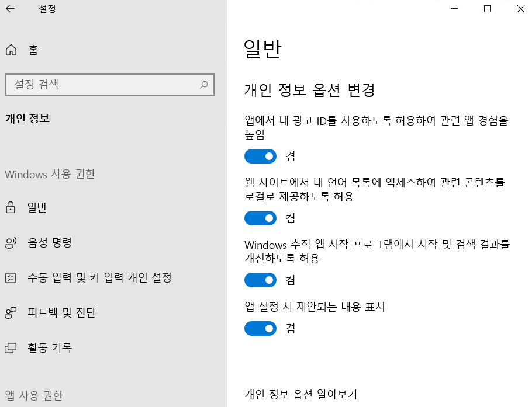Click the back arrow to return
Image resolution: width=532 pixels, height=407 pixels.
coord(11,9)
